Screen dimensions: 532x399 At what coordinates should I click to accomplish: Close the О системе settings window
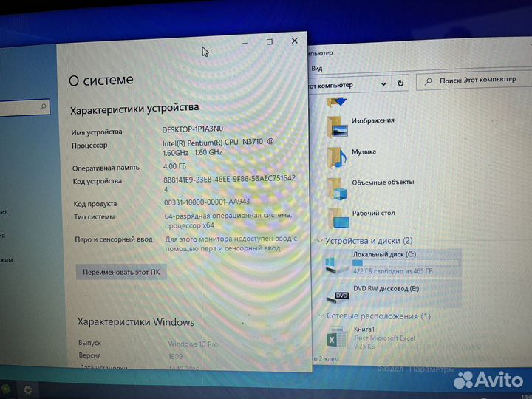(x=295, y=41)
